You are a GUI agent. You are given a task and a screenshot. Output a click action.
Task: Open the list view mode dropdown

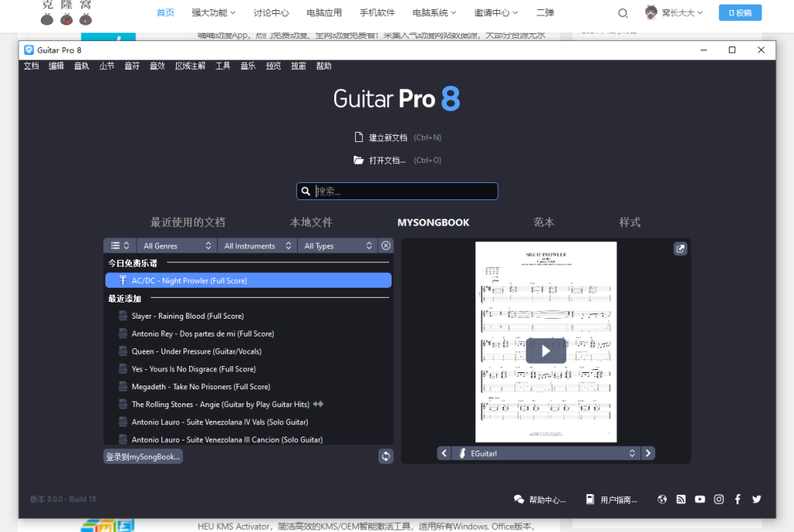pos(120,246)
